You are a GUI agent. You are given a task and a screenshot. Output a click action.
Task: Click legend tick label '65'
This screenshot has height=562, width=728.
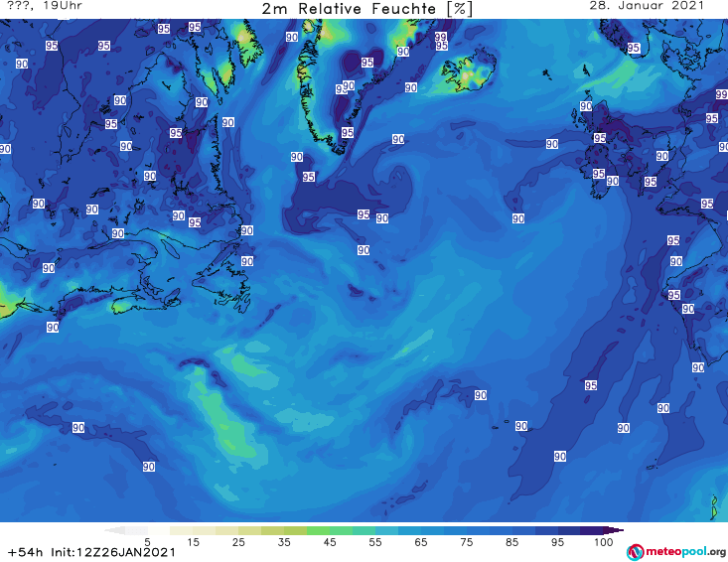pos(421,542)
